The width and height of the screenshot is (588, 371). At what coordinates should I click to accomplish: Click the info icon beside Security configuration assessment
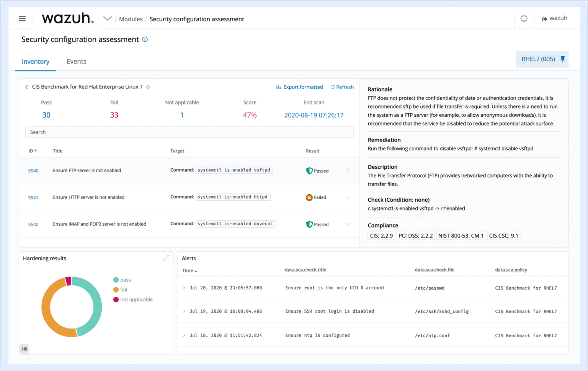click(x=145, y=39)
